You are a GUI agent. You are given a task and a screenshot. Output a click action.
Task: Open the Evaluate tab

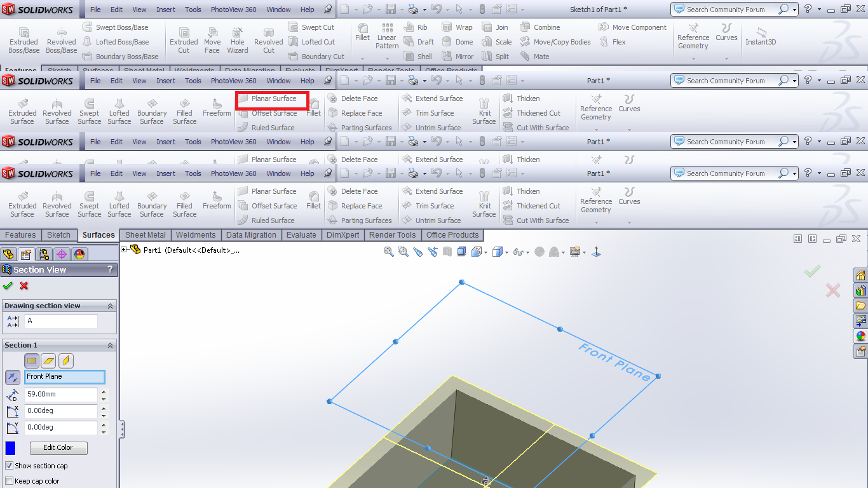point(301,234)
